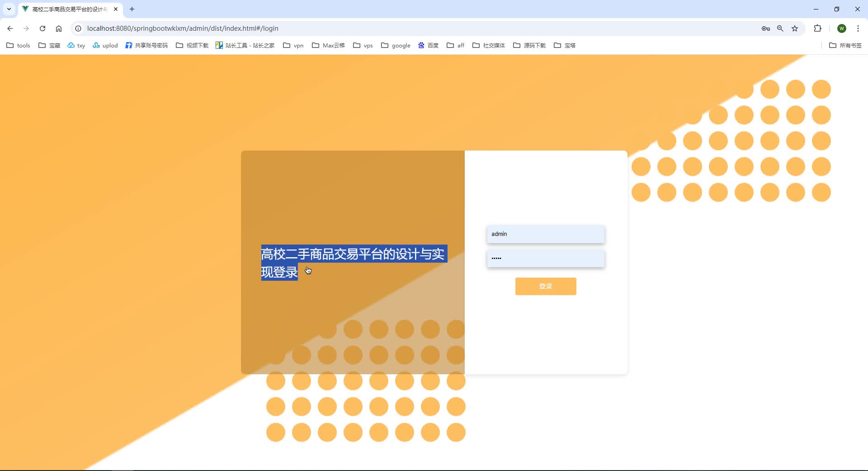Open the 百度 bookmark
The image size is (868, 471).
(x=428, y=45)
